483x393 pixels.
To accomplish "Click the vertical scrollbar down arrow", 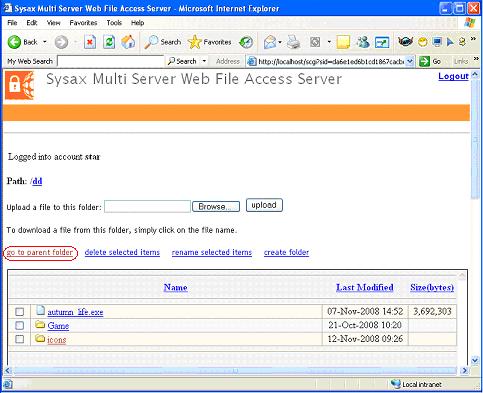I will point(475,360).
